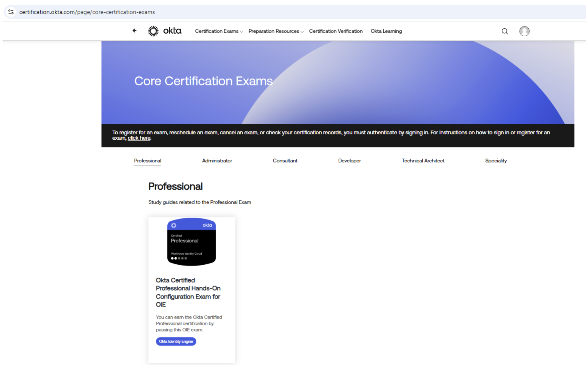This screenshot has height=365, width=588.
Task: Follow the "click here" sign-in instructions link
Action: click(139, 138)
